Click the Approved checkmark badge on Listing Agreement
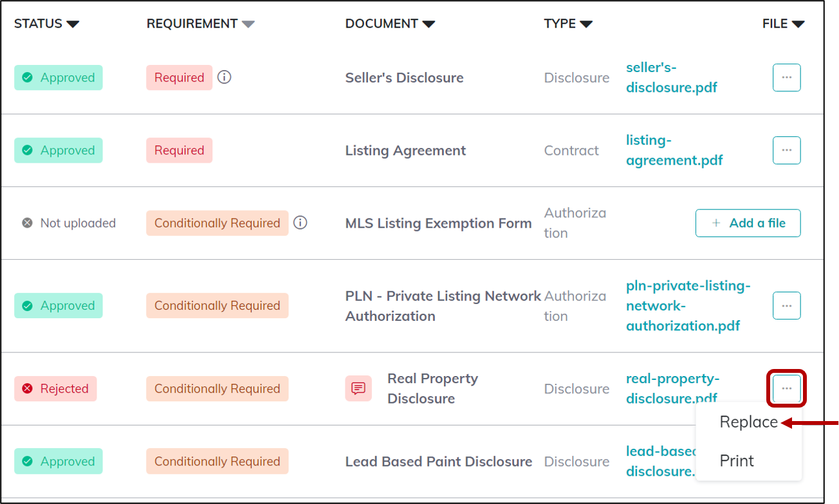The image size is (839, 504). pos(58,150)
